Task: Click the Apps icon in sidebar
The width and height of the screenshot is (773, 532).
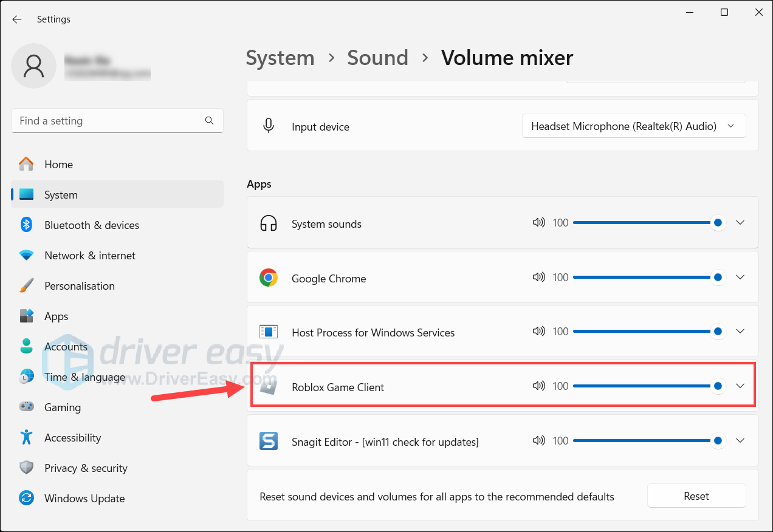Action: [26, 316]
